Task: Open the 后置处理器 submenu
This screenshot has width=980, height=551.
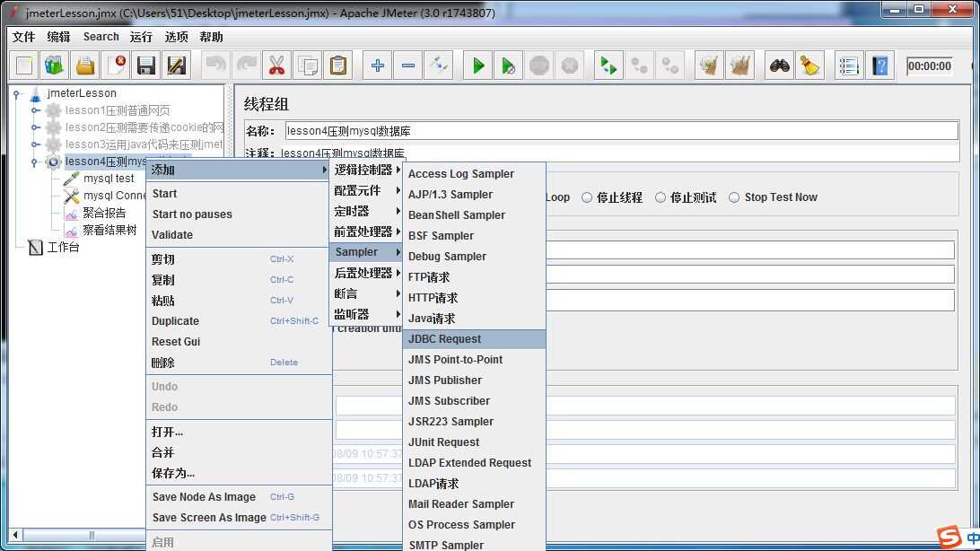Action: click(366, 273)
